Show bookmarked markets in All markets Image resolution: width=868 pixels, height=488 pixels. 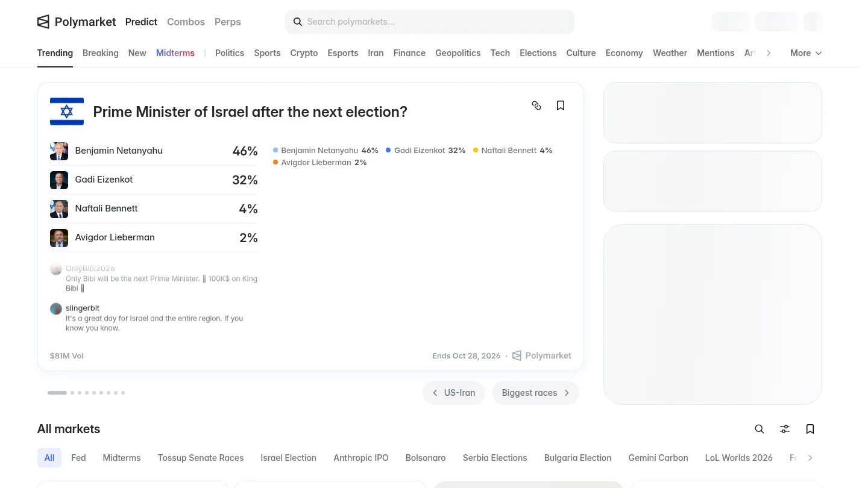coord(810,429)
